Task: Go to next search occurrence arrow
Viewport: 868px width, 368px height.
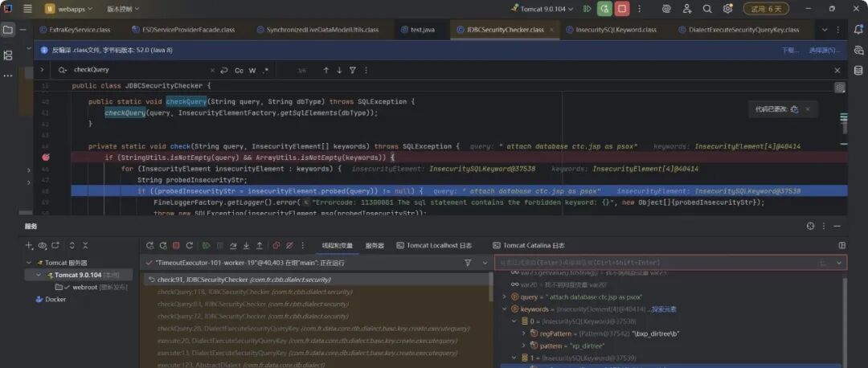Action: click(x=339, y=70)
